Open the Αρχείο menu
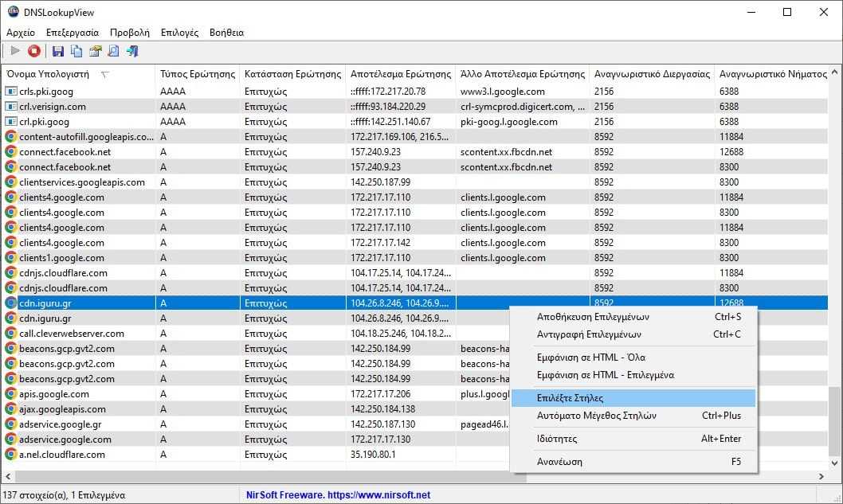This screenshot has height=504, width=843. click(x=21, y=32)
